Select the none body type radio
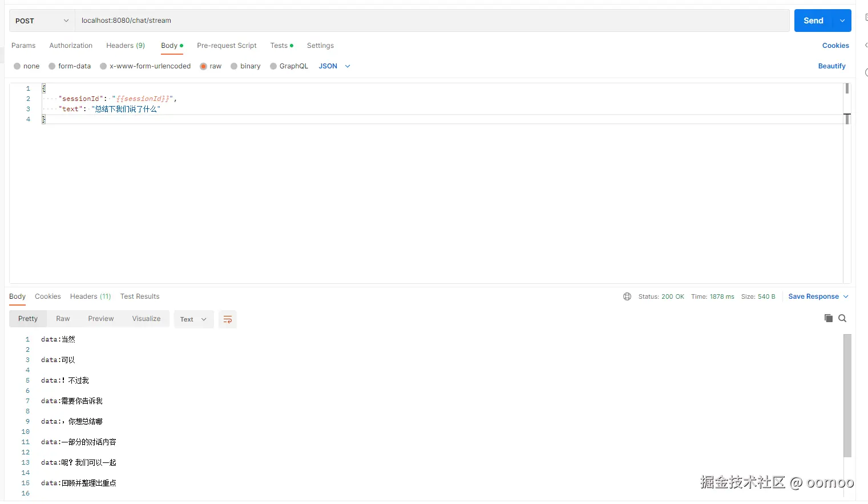 click(17, 66)
